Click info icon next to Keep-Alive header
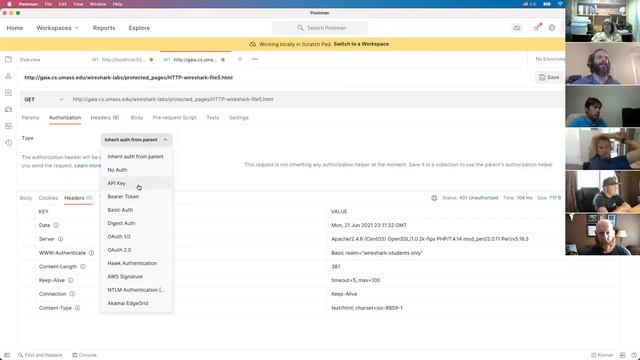 (71, 280)
